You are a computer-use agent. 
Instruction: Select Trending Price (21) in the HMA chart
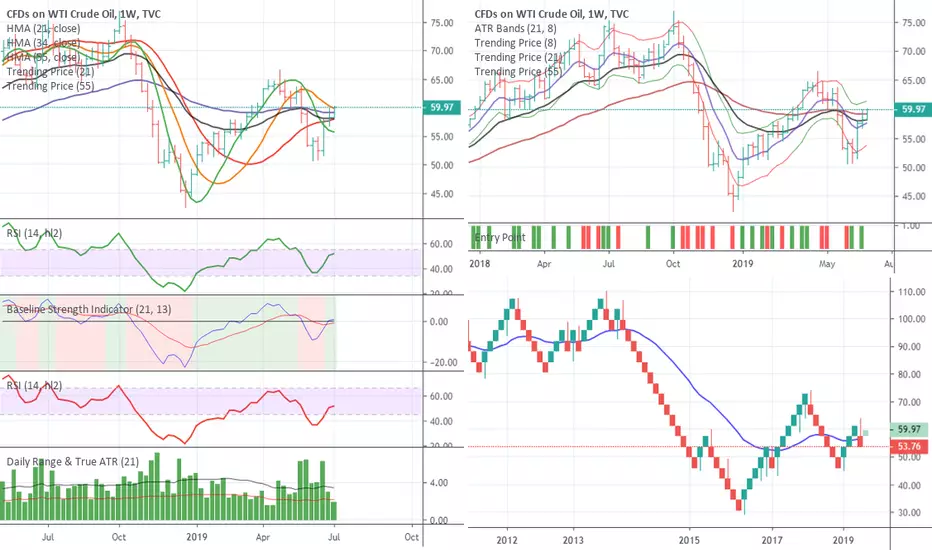click(x=51, y=71)
